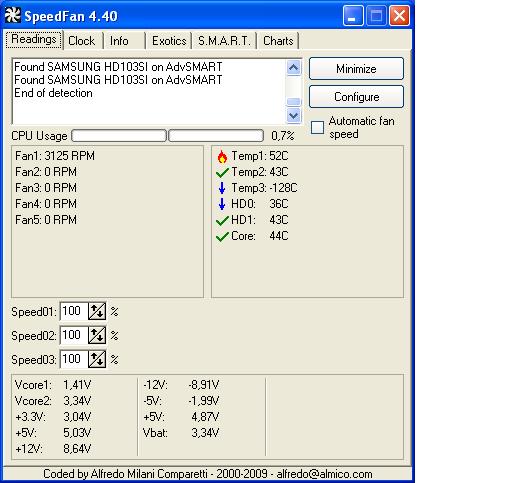Click the Speed03 value field

74,359
